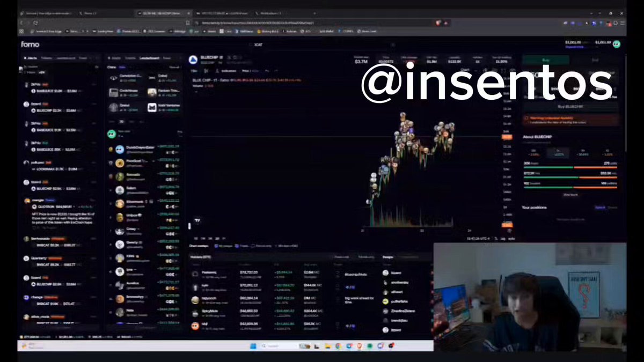Toggle auto scale on the chart

(x=511, y=239)
